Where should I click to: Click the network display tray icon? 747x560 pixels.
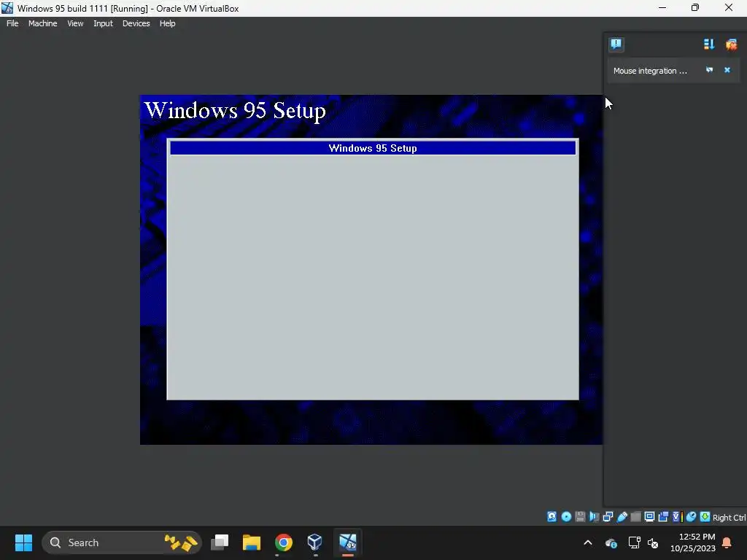[634, 542]
